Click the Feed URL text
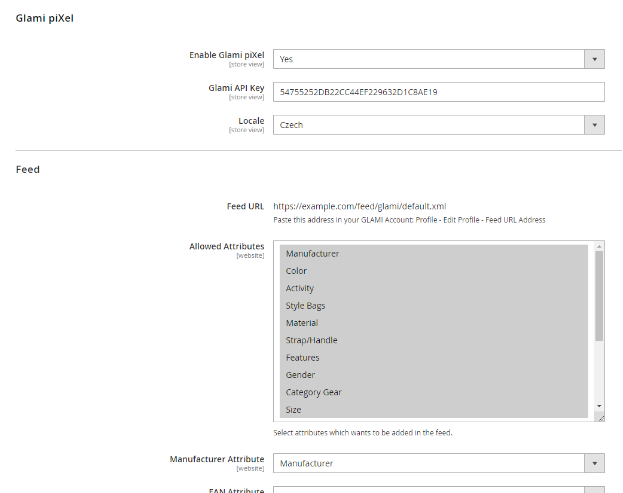The height and width of the screenshot is (493, 623). (x=360, y=206)
